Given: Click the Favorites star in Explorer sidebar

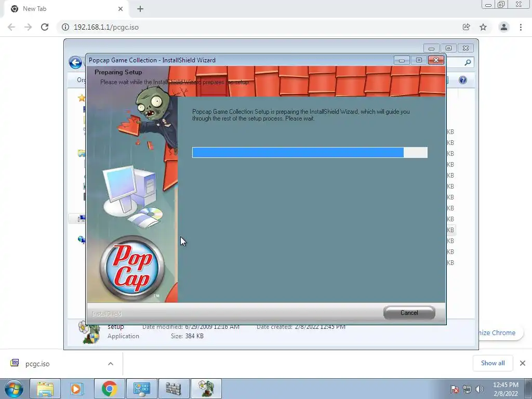Looking at the screenshot, I should pyautogui.click(x=82, y=98).
